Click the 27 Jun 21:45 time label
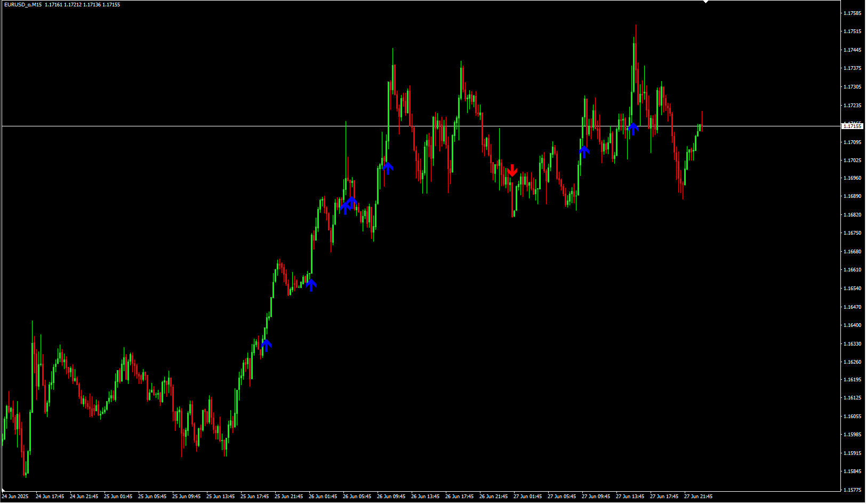866x504 pixels. click(x=698, y=497)
